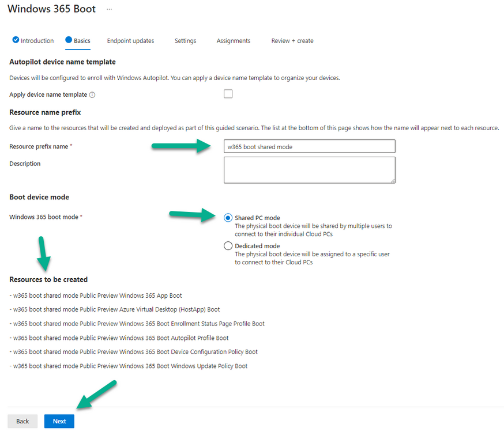504x432 pixels.
Task: Click the Next button
Action: click(59, 421)
